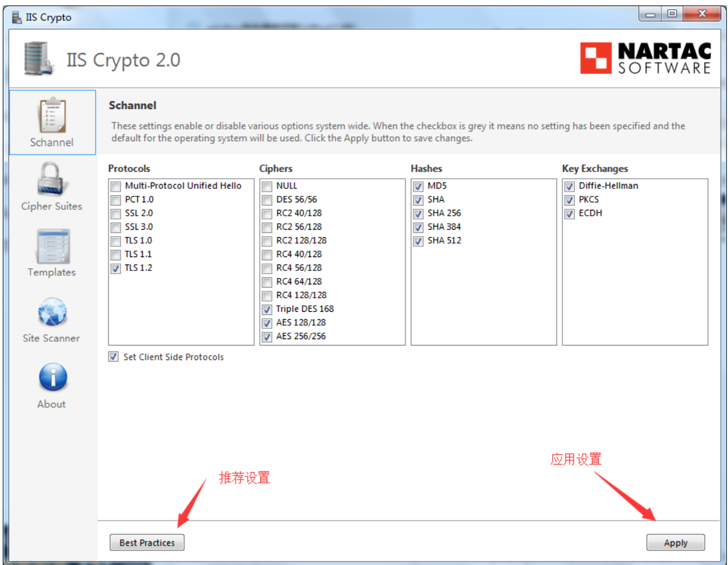
Task: Uncheck TLS 1.2 protocol checkbox
Action: tap(115, 269)
